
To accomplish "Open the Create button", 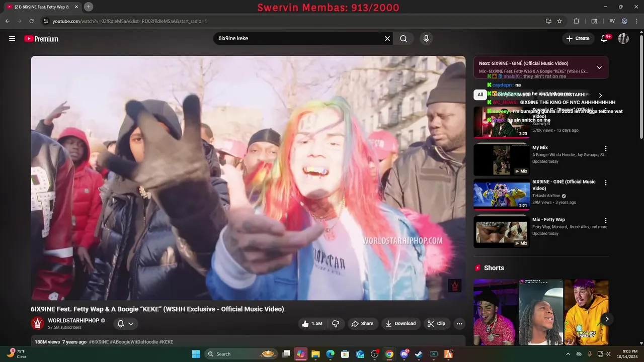I will [x=578, y=39].
